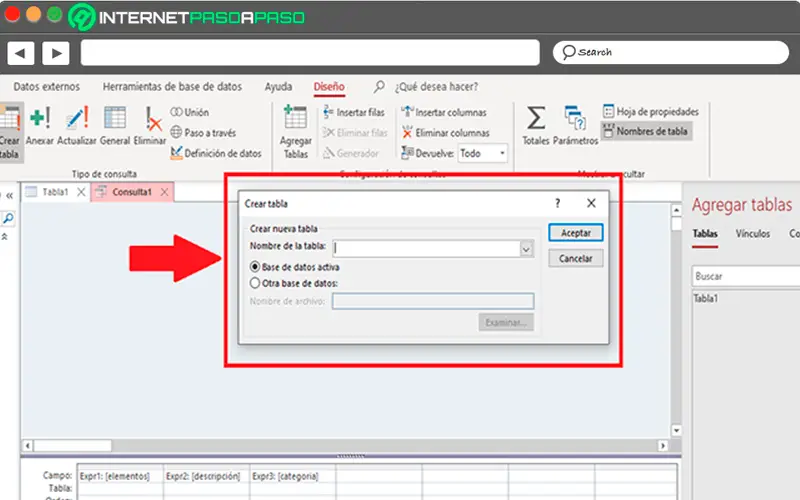Screen dimensions: 800x500
Task: Click Insertar filas
Action: (354, 112)
